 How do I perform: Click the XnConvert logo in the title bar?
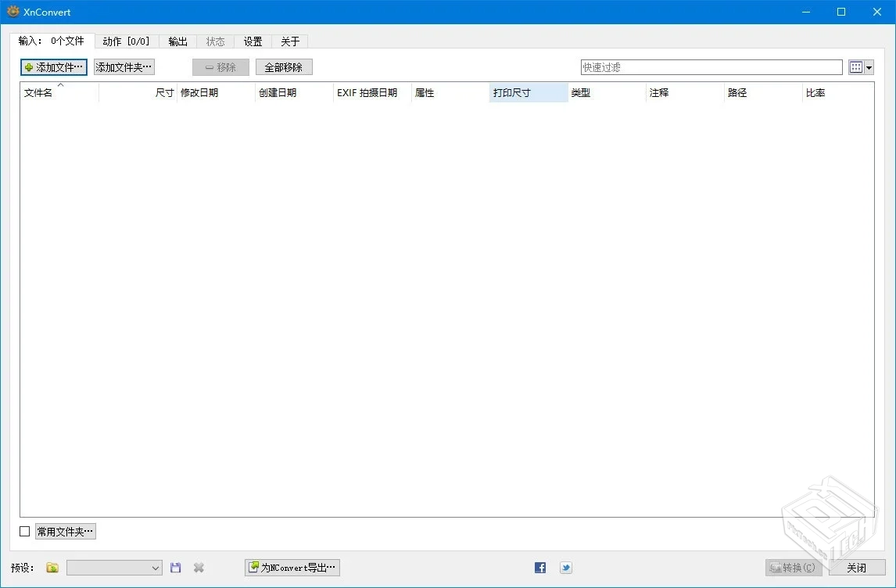pos(13,12)
